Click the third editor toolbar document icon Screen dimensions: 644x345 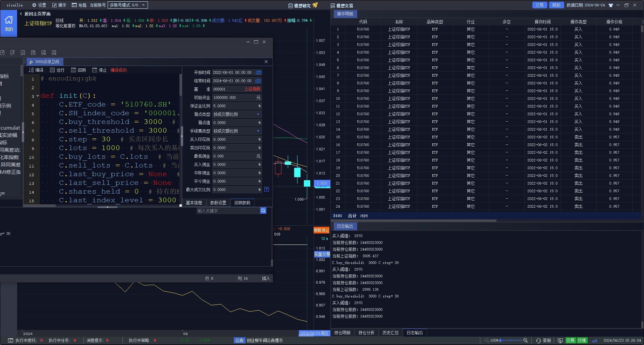click(23, 53)
